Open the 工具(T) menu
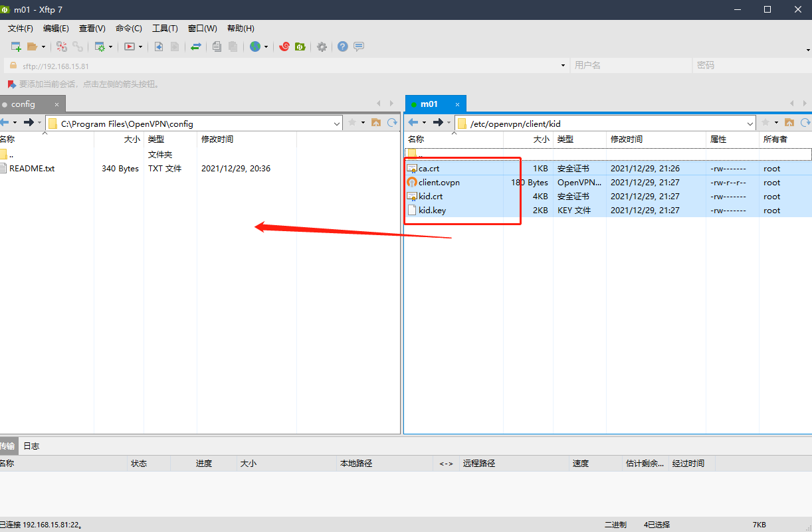The height and width of the screenshot is (532, 812). point(165,29)
